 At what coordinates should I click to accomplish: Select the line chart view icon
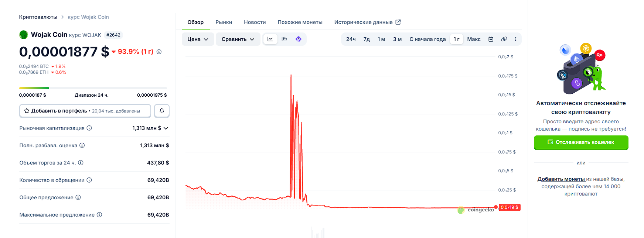tap(270, 39)
